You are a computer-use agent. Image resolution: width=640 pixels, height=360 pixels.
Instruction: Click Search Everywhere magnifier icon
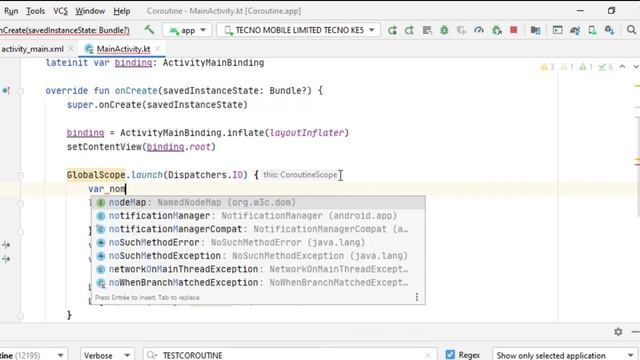631,30
